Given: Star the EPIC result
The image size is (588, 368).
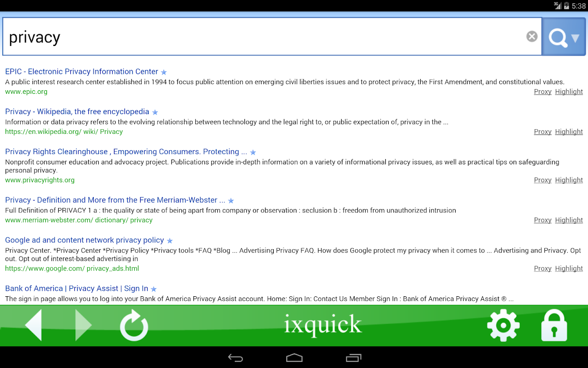Looking at the screenshot, I should [x=164, y=72].
